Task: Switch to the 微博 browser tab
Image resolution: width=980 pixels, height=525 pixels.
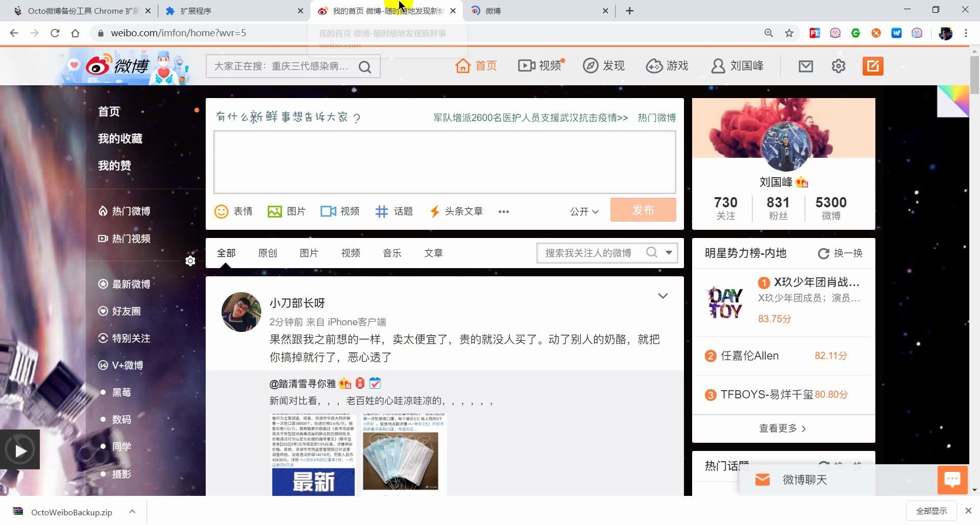Action: click(x=510, y=10)
